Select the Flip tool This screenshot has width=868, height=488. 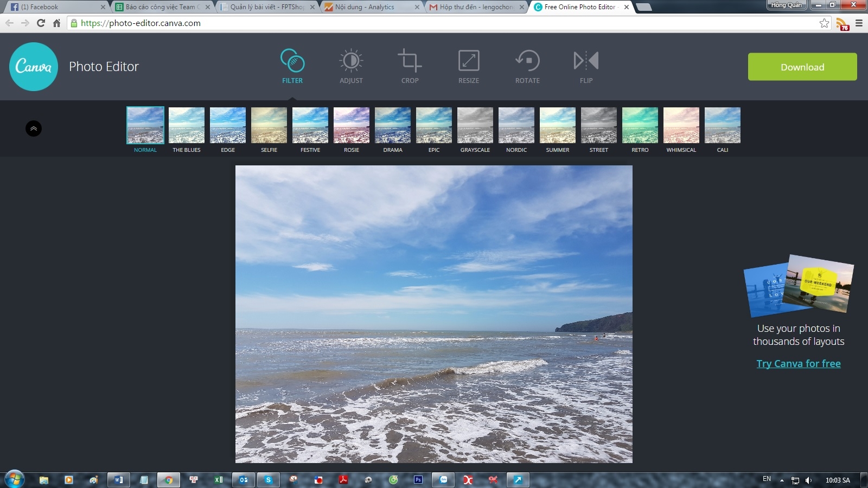click(586, 67)
